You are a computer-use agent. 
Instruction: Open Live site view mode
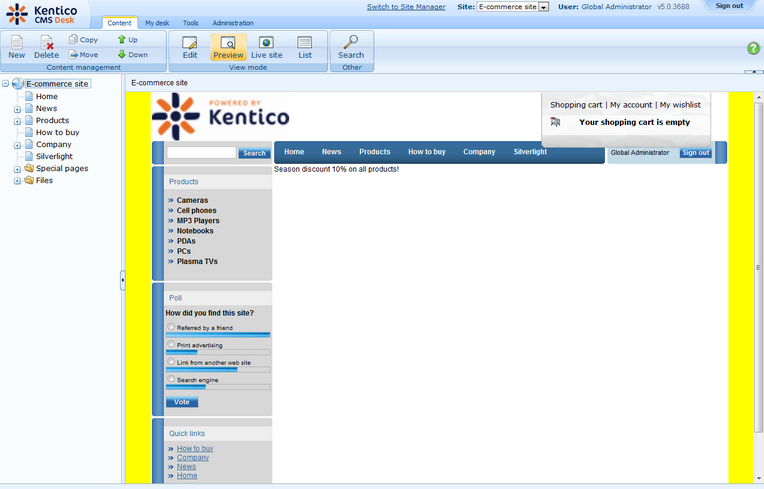(267, 47)
